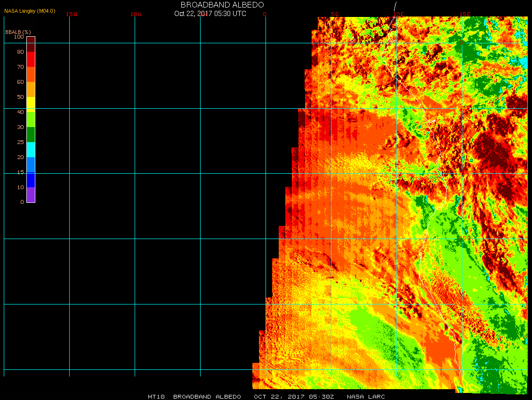Viewport: 532px width, 400px height.
Task: Click the legend value '15'
Action: [x=21, y=172]
